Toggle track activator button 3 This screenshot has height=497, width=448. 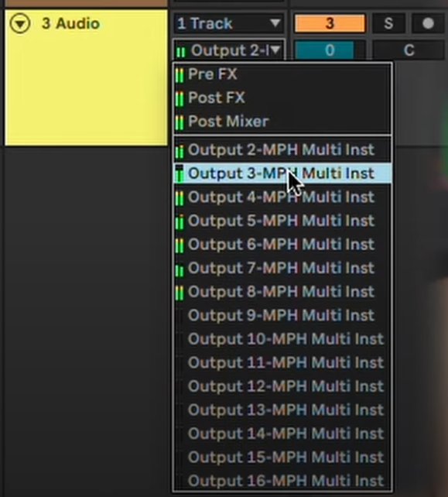330,23
